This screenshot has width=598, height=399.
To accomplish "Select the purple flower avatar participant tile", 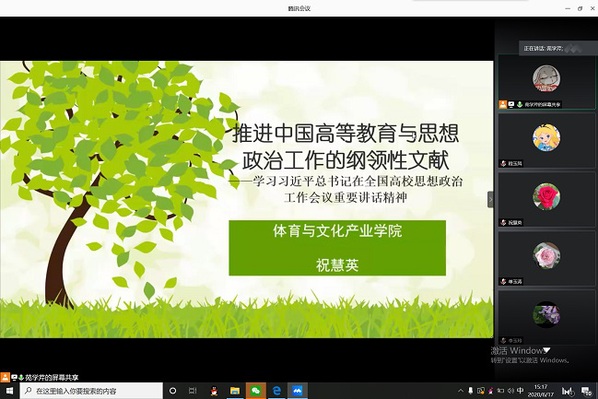I will click(547, 318).
